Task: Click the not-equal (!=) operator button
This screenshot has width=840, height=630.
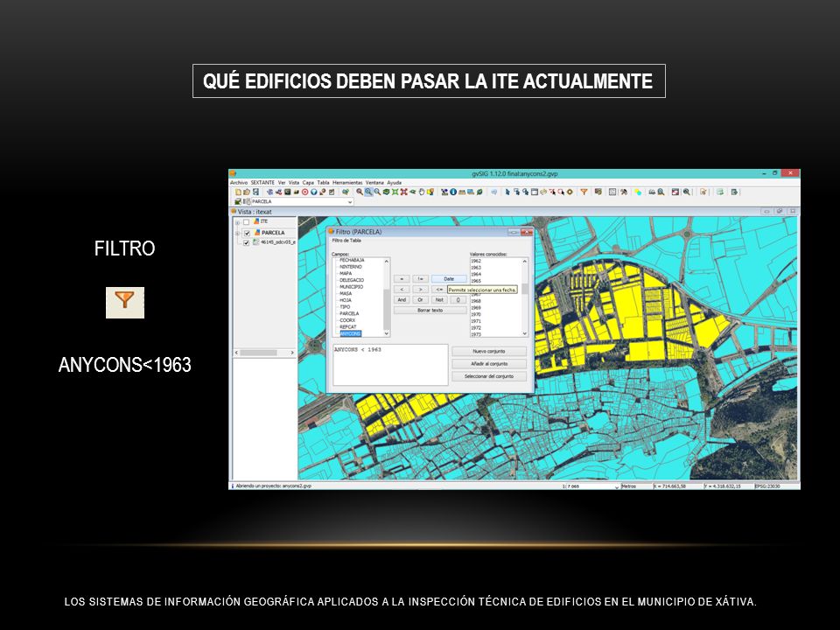Action: pos(421,278)
